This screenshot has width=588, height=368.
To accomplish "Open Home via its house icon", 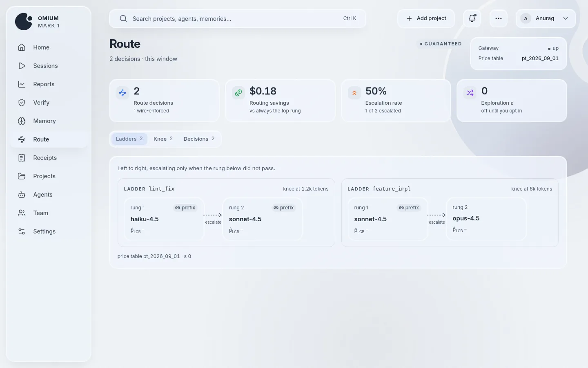I will (x=22, y=47).
